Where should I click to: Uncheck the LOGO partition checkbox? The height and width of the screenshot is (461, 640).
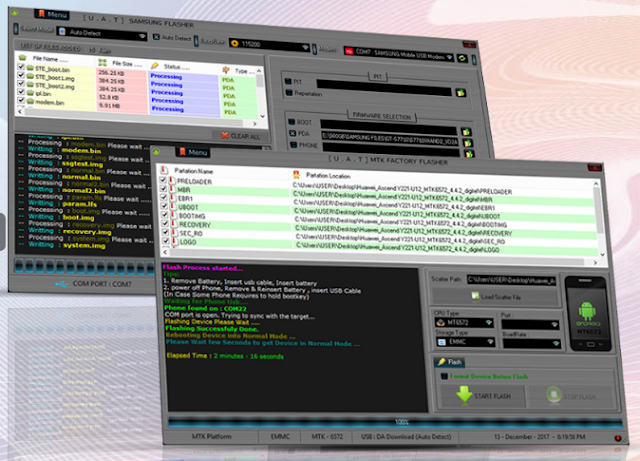point(166,241)
